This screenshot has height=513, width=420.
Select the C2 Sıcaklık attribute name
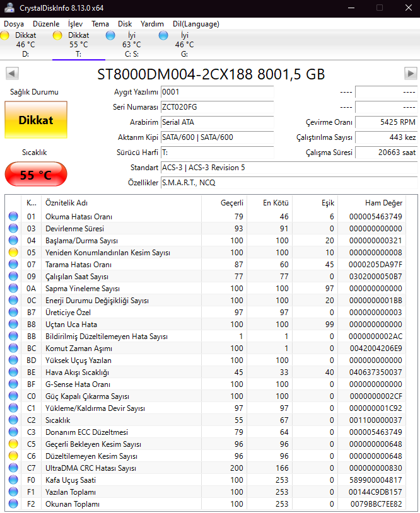coord(57,420)
